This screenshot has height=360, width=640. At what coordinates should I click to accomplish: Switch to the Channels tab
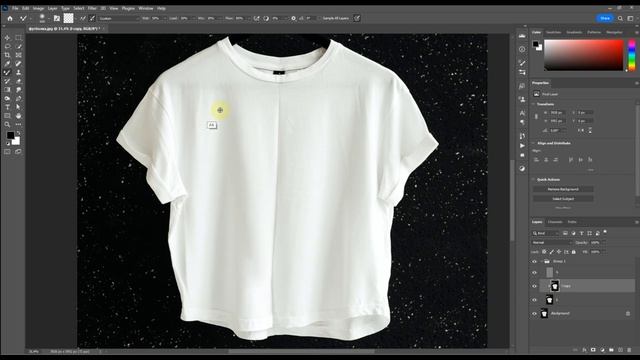click(x=555, y=222)
